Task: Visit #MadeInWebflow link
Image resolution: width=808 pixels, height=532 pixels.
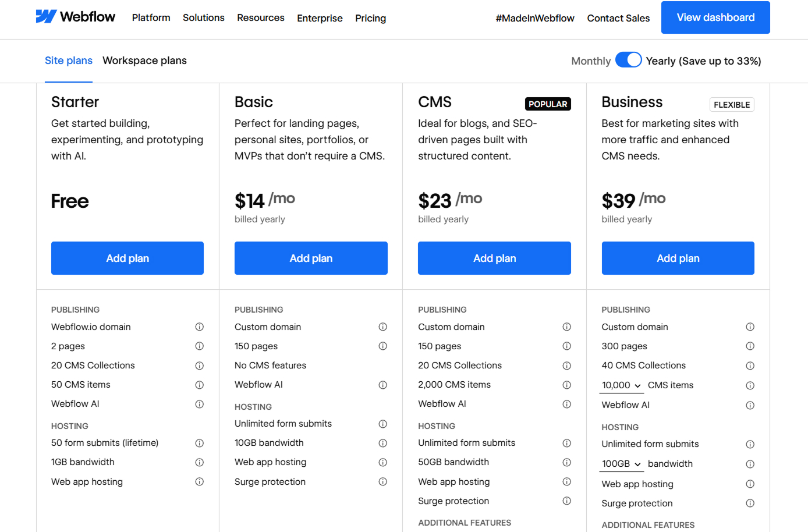Action: (535, 18)
